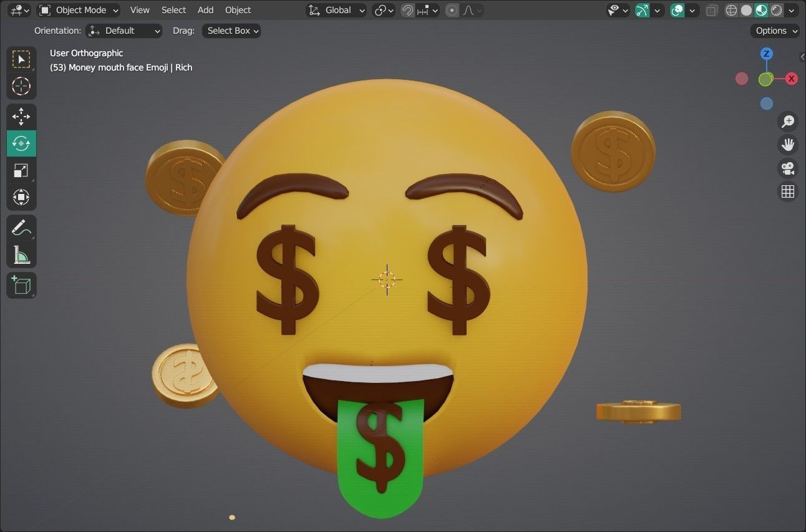The width and height of the screenshot is (806, 532).
Task: Click the negative X axis gizmo dot
Action: (x=742, y=79)
